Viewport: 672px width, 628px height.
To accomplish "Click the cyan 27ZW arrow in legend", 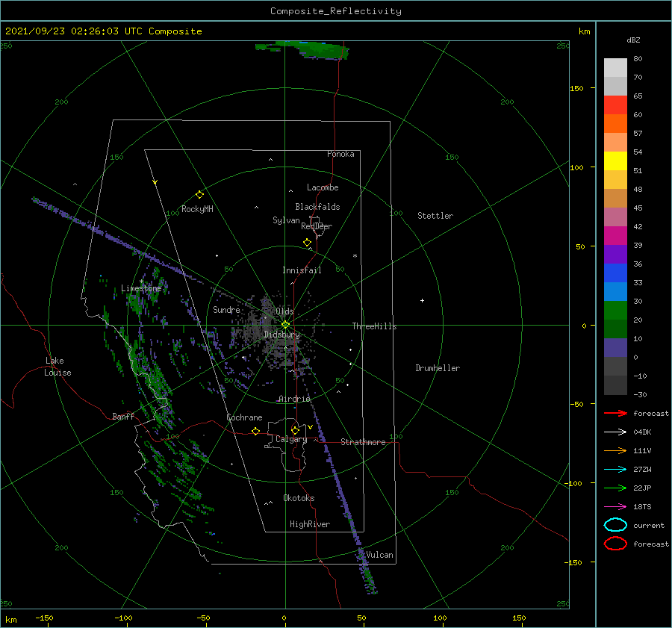I will click(615, 470).
